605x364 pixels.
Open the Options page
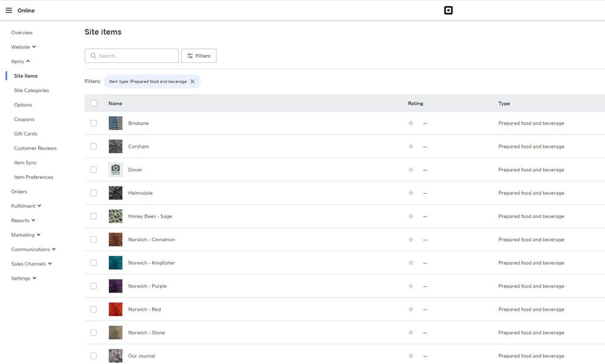click(23, 105)
